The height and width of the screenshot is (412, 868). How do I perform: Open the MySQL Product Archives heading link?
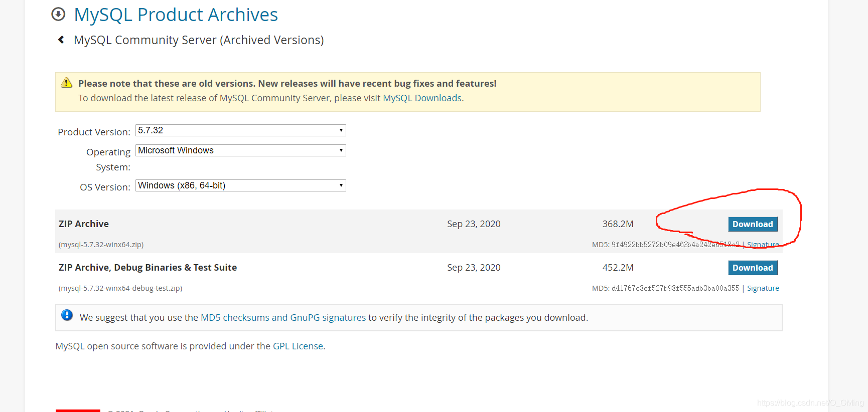pos(176,15)
